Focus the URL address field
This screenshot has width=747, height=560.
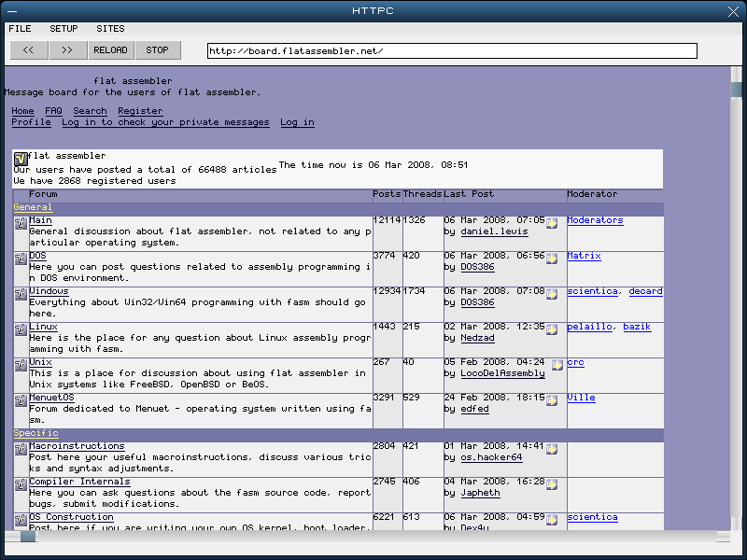(452, 51)
